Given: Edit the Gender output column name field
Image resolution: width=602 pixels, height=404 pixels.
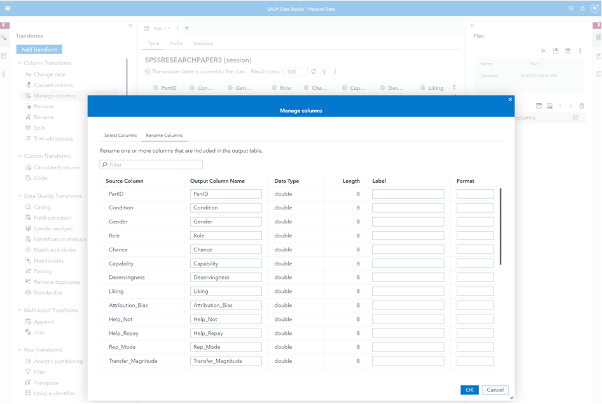Looking at the screenshot, I should [x=226, y=222].
